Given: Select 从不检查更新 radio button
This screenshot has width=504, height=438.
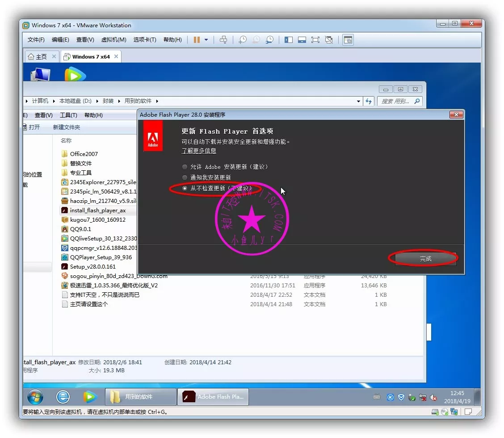Looking at the screenshot, I should [x=185, y=189].
